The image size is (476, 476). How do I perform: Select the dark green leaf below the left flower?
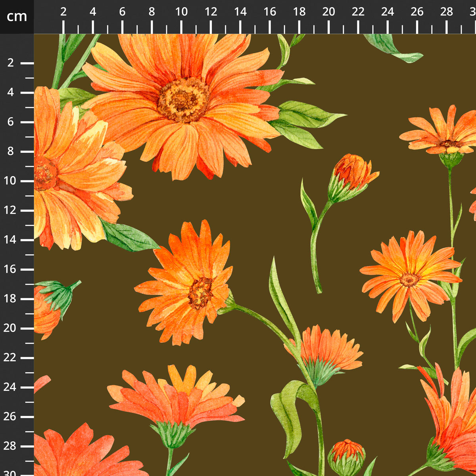pyautogui.click(x=129, y=237)
